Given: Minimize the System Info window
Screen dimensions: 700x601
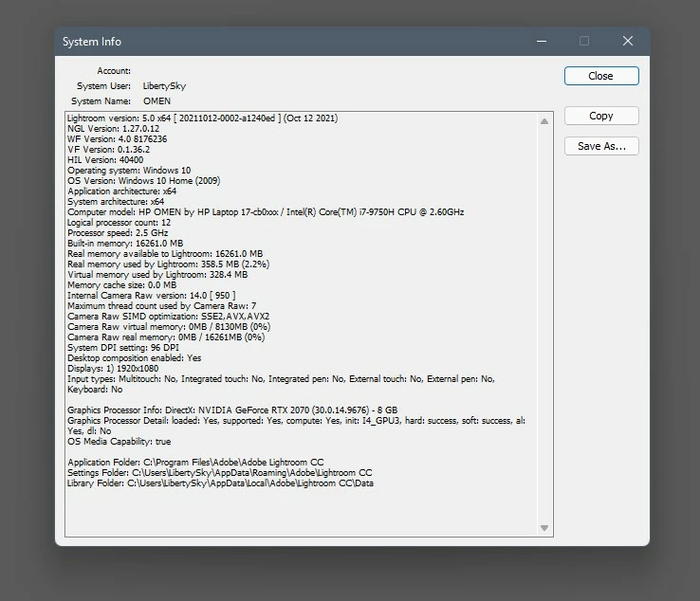Looking at the screenshot, I should [542, 41].
